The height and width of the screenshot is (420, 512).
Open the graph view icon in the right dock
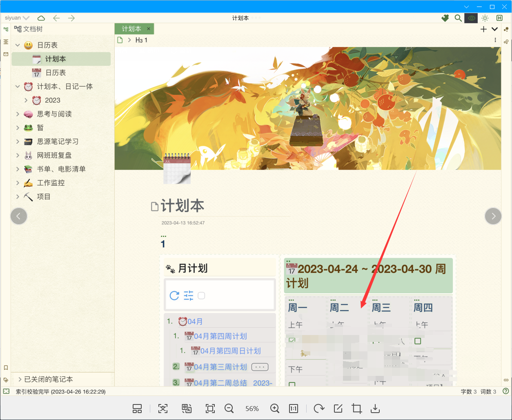click(506, 29)
